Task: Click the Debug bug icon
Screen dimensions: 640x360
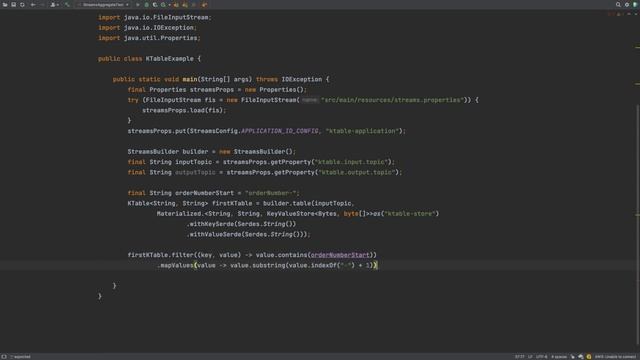Action: point(147,4)
